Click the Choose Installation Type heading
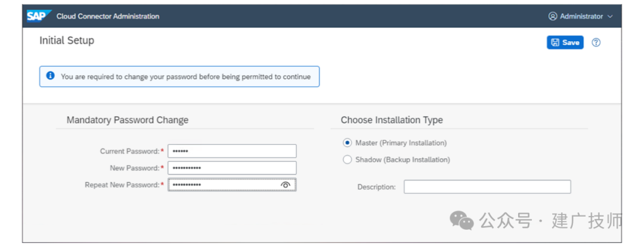 click(392, 120)
